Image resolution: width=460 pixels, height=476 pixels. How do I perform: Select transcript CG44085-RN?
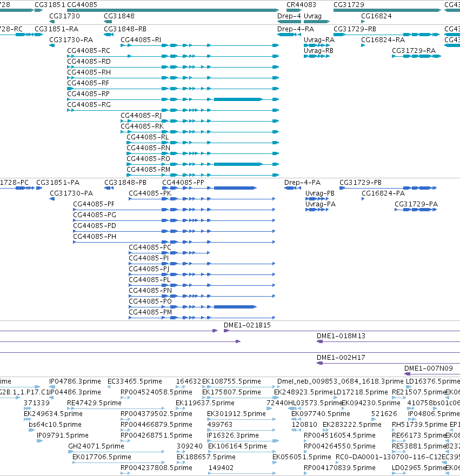coord(203,153)
